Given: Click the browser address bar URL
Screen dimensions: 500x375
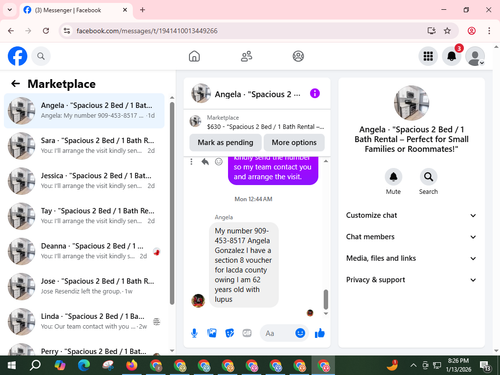Looking at the screenshot, I should (147, 31).
